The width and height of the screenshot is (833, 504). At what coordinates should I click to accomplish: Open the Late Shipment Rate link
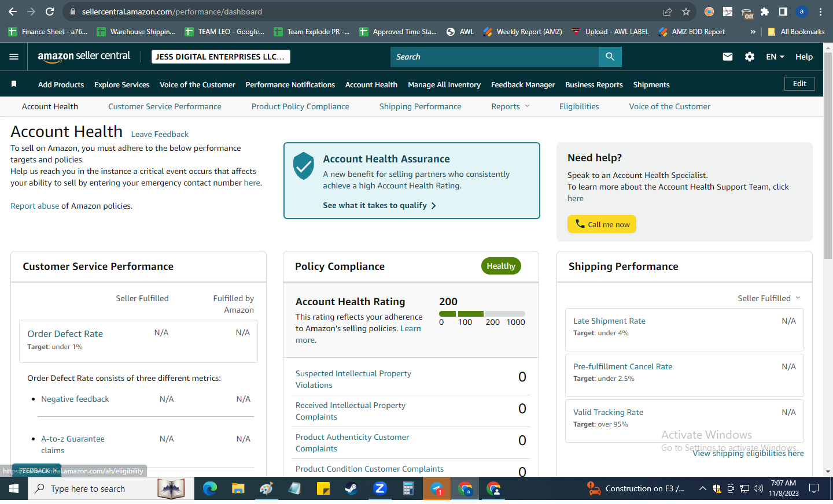point(609,321)
